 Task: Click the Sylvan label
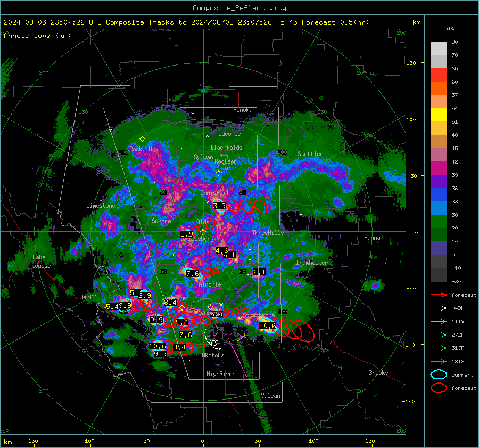(203, 157)
